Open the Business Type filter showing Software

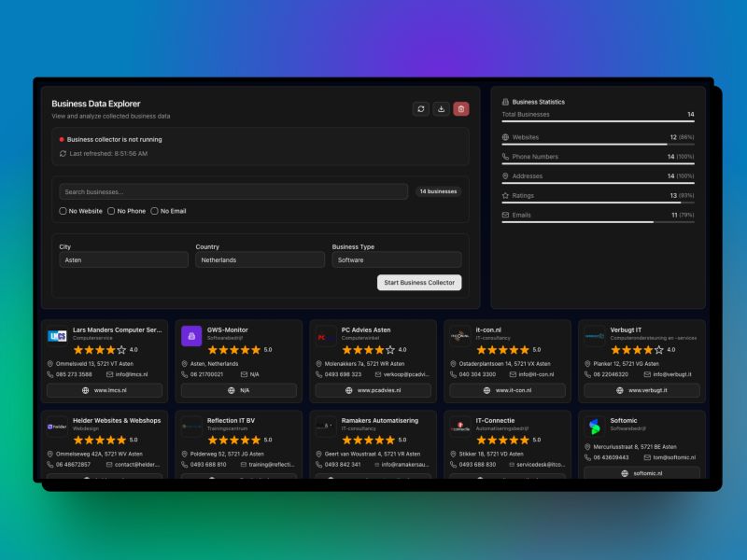(396, 259)
